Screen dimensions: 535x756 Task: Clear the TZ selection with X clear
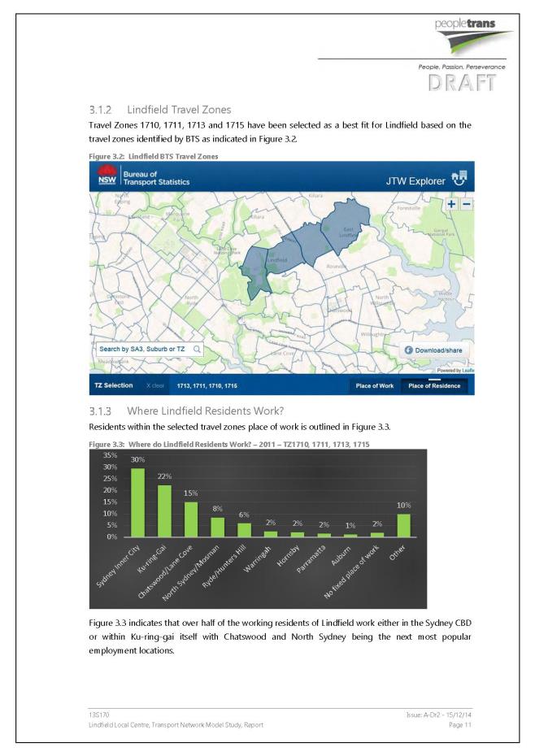(155, 385)
